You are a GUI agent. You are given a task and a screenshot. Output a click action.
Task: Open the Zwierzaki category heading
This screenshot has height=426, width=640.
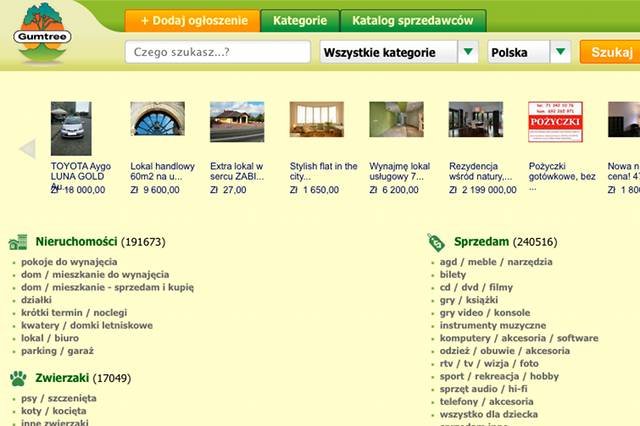pos(62,378)
